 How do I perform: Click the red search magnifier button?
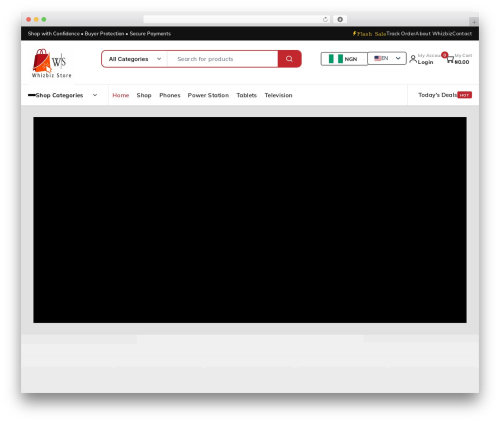click(289, 59)
